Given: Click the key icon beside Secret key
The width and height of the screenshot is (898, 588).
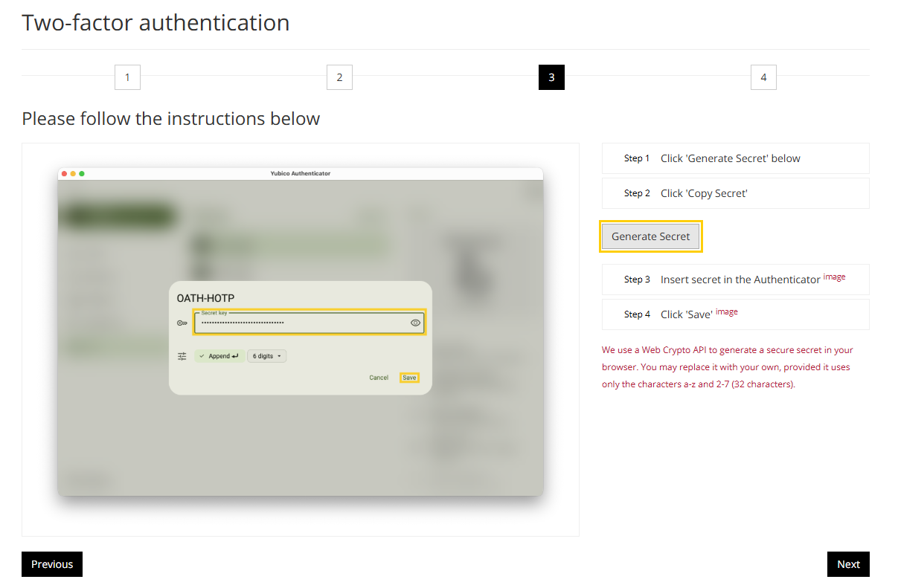Looking at the screenshot, I should [182, 323].
